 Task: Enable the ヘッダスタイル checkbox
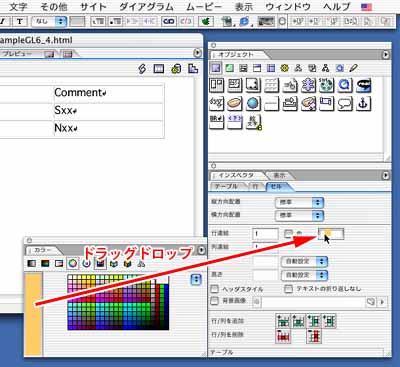215,289
